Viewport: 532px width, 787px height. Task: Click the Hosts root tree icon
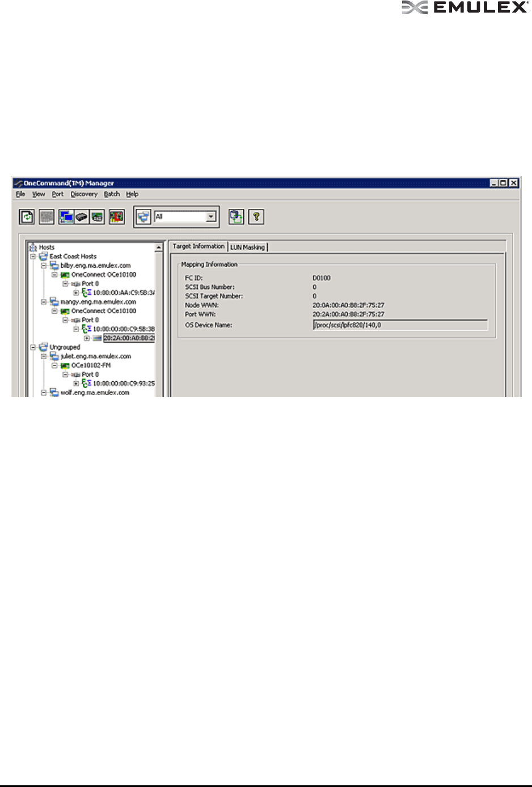point(33,247)
